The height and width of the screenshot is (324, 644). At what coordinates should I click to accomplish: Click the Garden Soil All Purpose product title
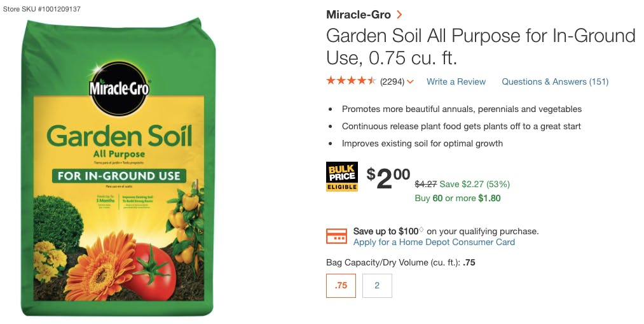[x=481, y=46]
